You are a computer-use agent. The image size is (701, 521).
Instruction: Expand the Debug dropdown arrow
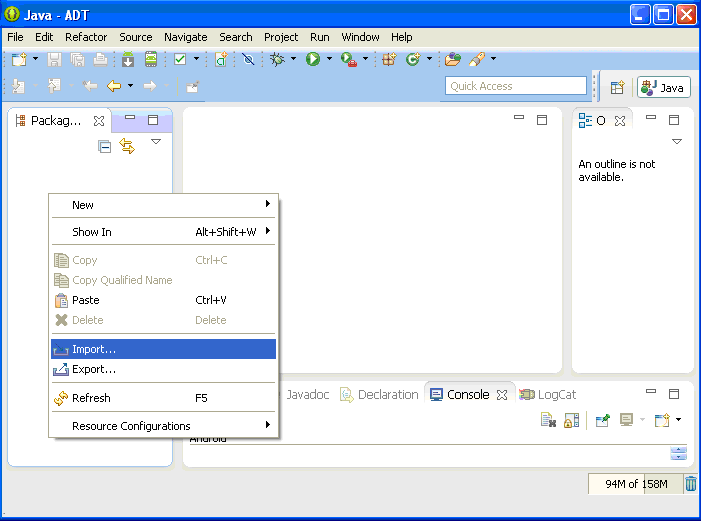click(293, 59)
